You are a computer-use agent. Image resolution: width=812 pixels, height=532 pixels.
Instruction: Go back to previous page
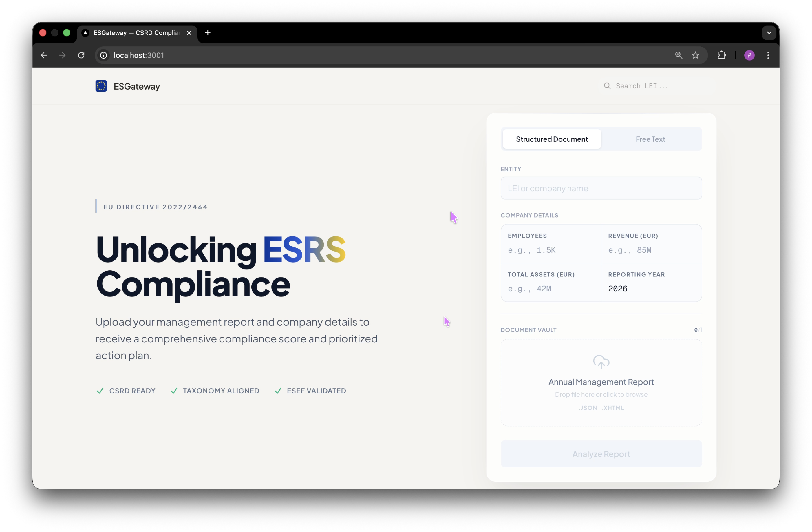point(44,55)
